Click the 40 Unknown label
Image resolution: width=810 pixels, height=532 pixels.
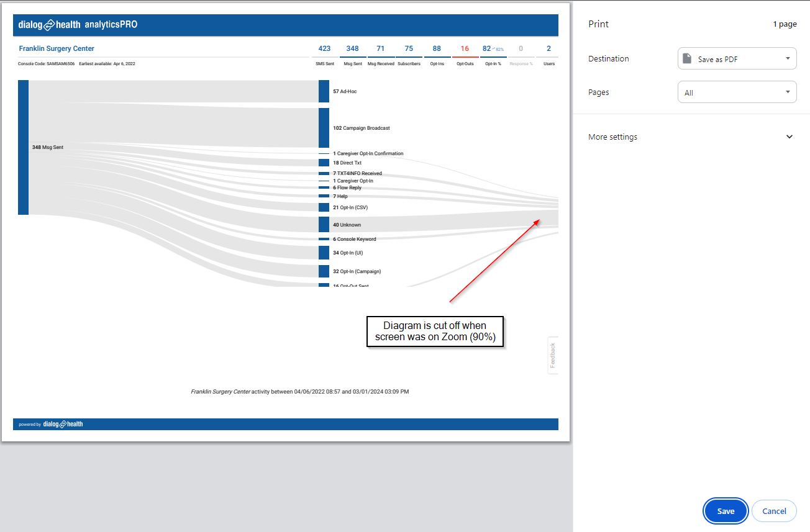347,225
